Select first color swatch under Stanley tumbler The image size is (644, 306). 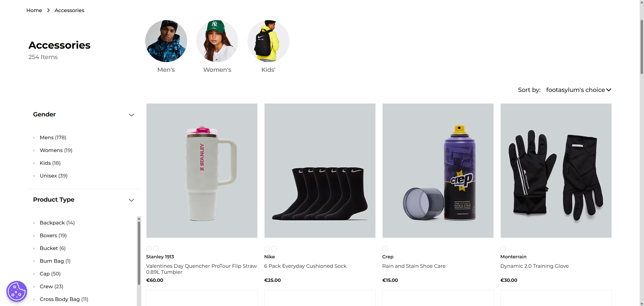coord(149,249)
